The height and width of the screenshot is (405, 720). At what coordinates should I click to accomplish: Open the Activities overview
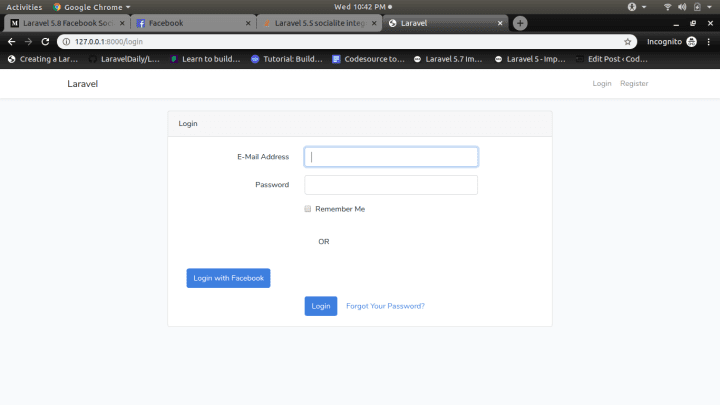pyautogui.click(x=24, y=6)
